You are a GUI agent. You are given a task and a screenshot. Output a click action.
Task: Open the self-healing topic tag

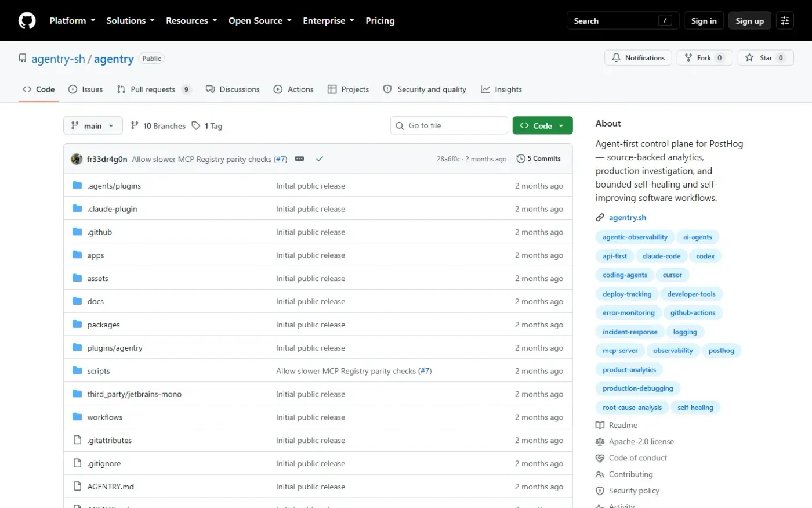695,408
